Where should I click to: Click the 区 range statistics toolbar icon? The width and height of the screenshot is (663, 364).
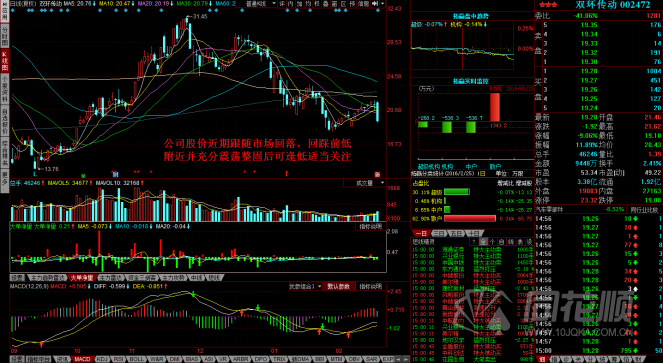coord(343,3)
